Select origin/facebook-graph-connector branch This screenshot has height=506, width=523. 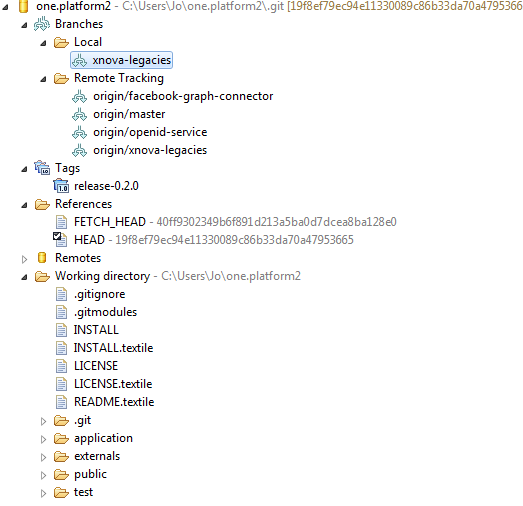pos(183,96)
